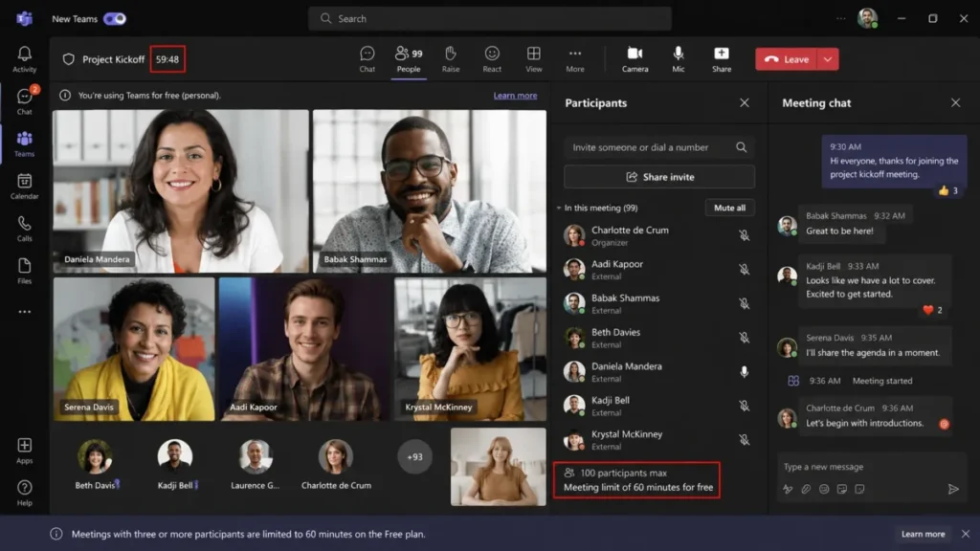
Task: Select Daniela Mandera video tile
Action: pos(181,191)
